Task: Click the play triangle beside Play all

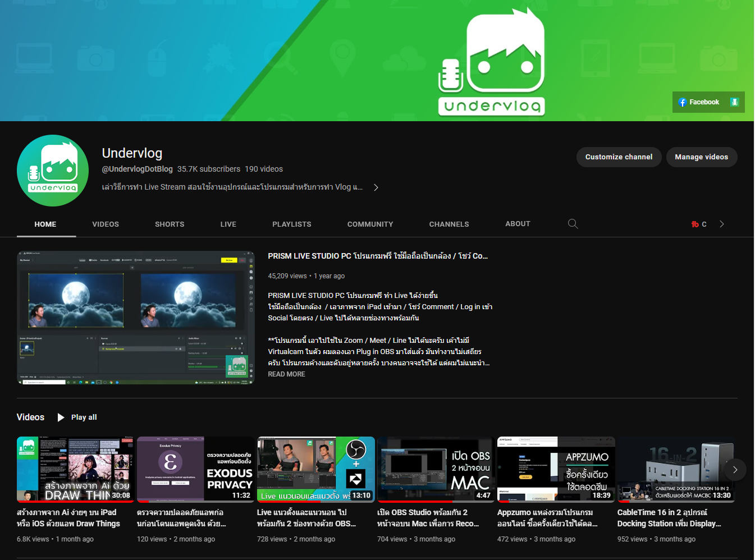Action: (x=60, y=417)
